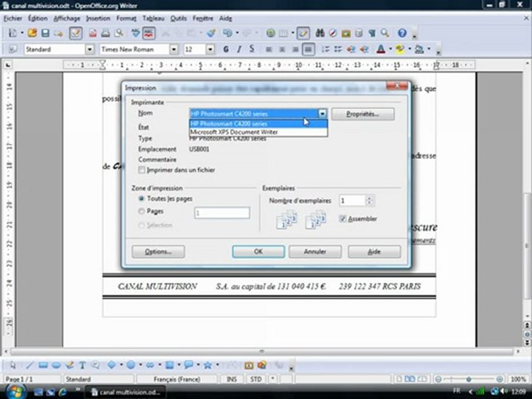532x399 pixels.
Task: Click the Aide button in dialog
Action: coord(374,252)
